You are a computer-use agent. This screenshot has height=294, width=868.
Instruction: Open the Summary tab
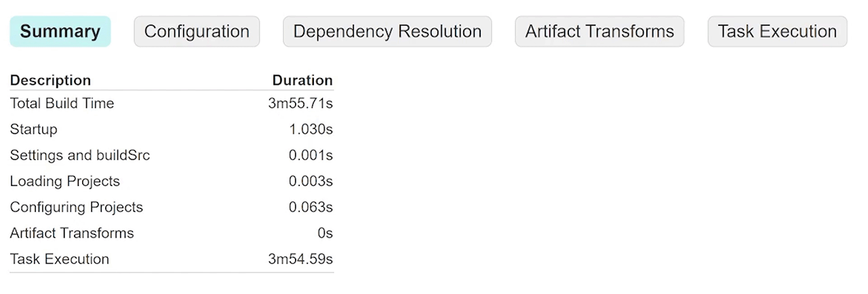pos(60,32)
